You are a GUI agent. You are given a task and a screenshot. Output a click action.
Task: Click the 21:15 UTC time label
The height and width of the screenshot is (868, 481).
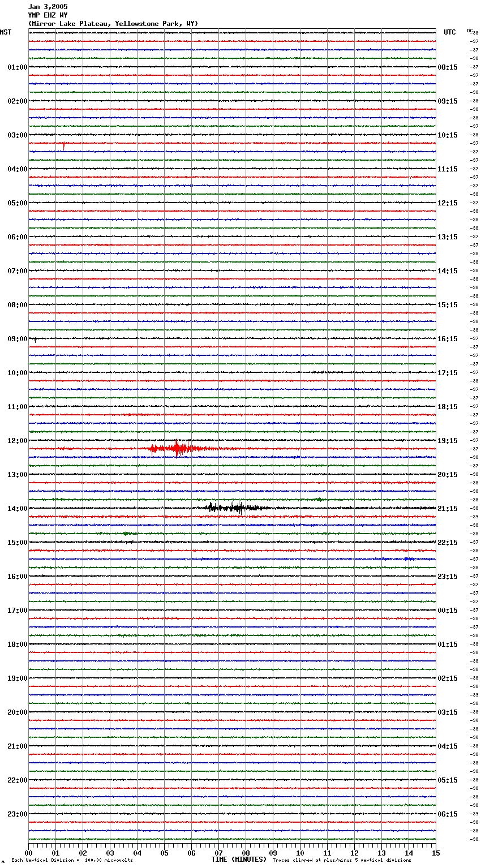click(x=448, y=509)
